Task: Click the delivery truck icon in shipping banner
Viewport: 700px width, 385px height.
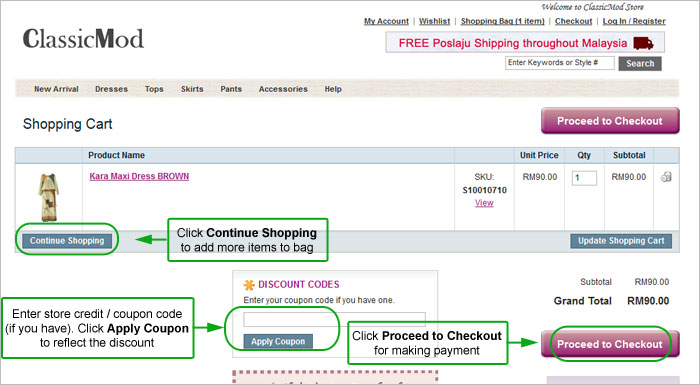Action: [x=643, y=43]
